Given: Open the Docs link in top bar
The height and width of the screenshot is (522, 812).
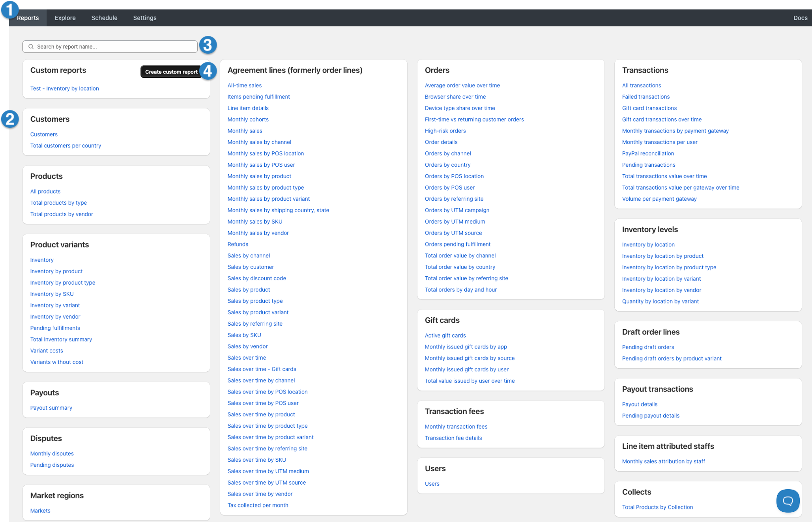Looking at the screenshot, I should click(800, 18).
